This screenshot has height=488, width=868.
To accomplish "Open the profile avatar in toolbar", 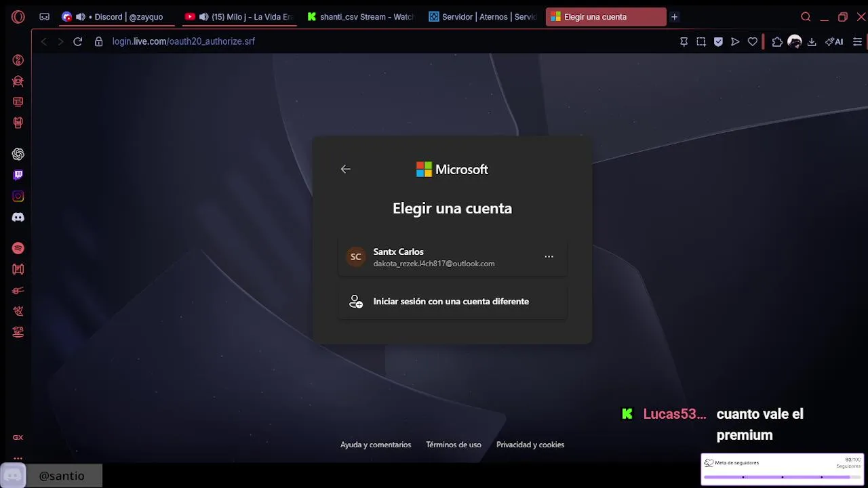I will pos(795,42).
